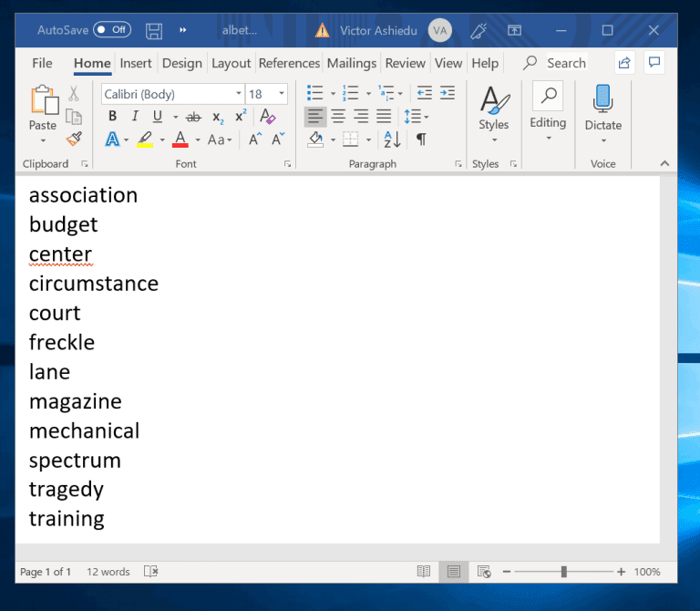Collapse the ribbon with chevron arrow
700x611 pixels.
pos(664,163)
